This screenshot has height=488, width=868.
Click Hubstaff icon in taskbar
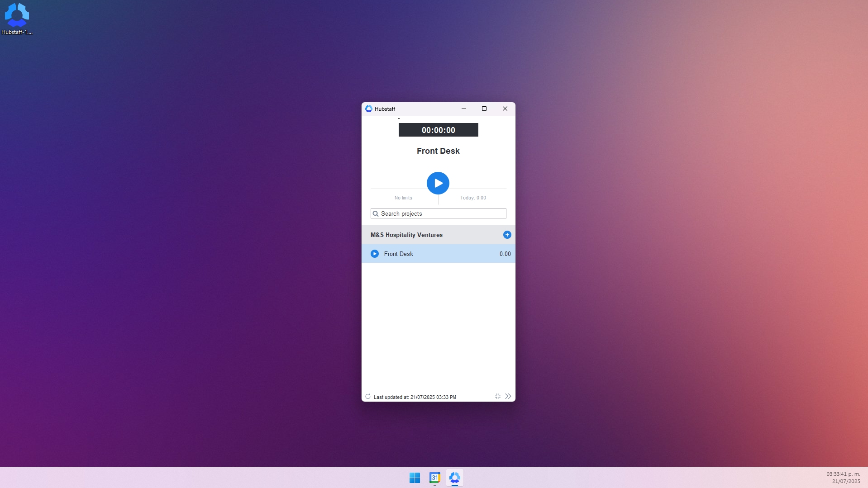455,478
